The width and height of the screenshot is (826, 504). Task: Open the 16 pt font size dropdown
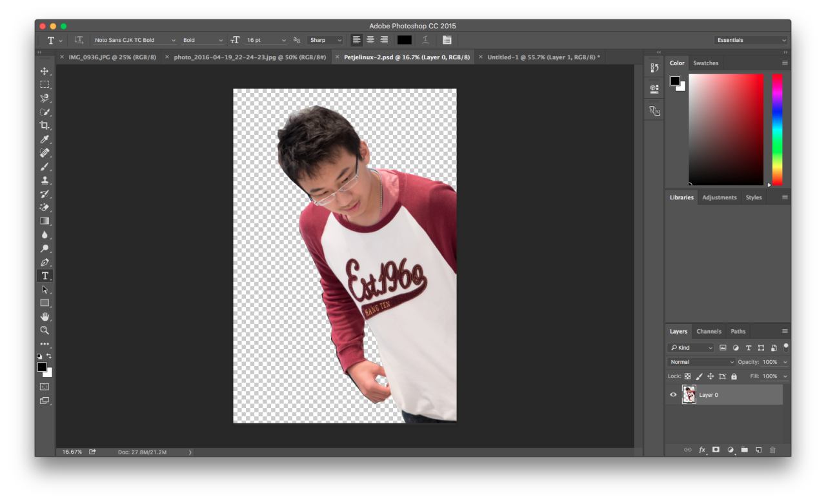(265, 40)
